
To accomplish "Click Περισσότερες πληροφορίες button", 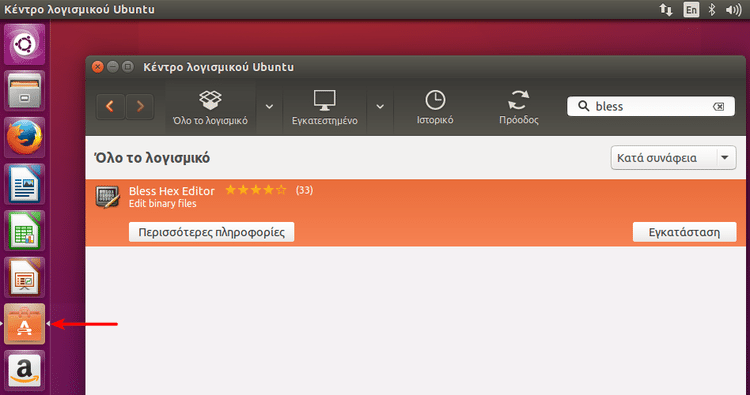I will [211, 232].
